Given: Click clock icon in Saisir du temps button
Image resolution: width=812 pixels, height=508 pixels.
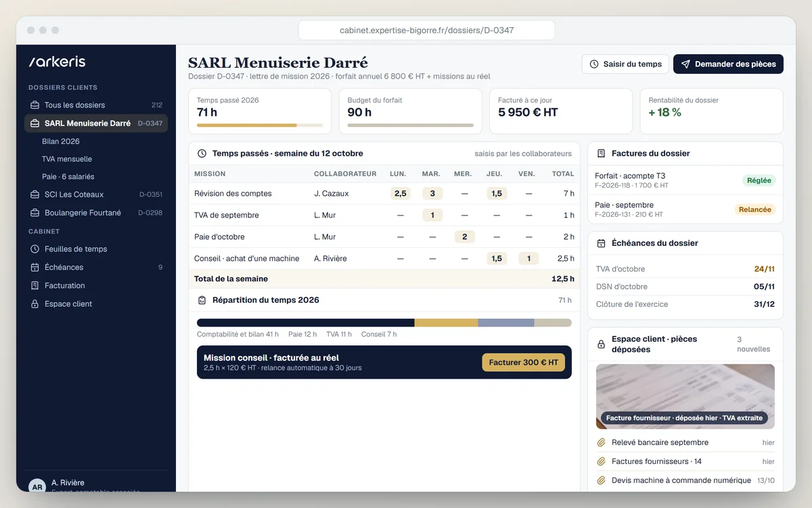Looking at the screenshot, I should 594,64.
